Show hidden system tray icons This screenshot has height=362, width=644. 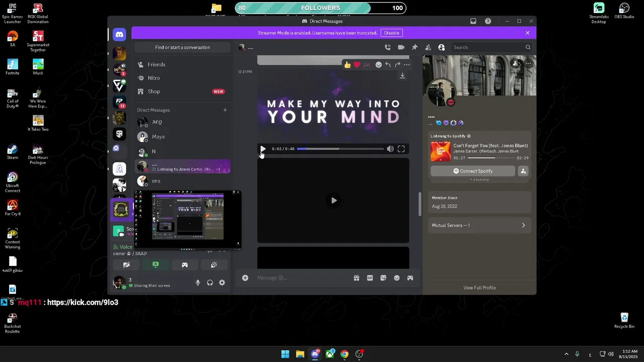(566, 354)
